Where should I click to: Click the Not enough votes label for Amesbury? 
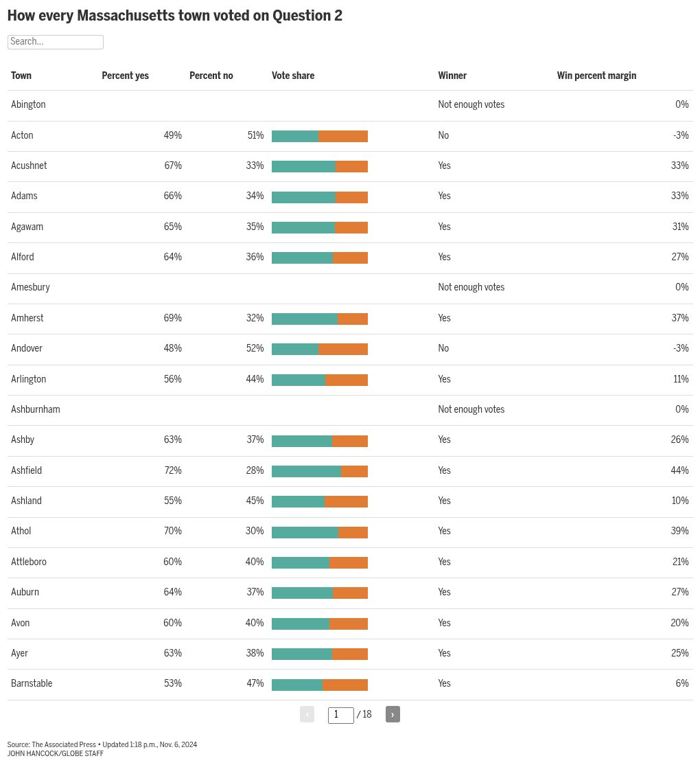[471, 288]
